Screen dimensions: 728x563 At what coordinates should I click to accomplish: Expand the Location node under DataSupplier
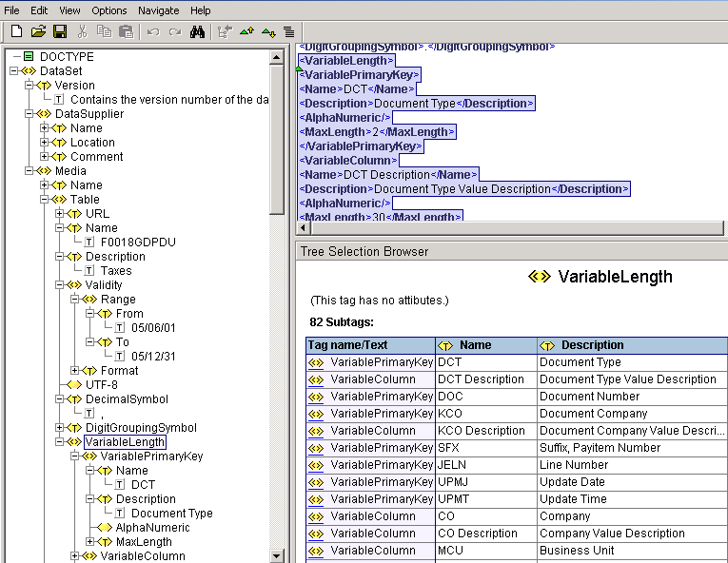(44, 143)
